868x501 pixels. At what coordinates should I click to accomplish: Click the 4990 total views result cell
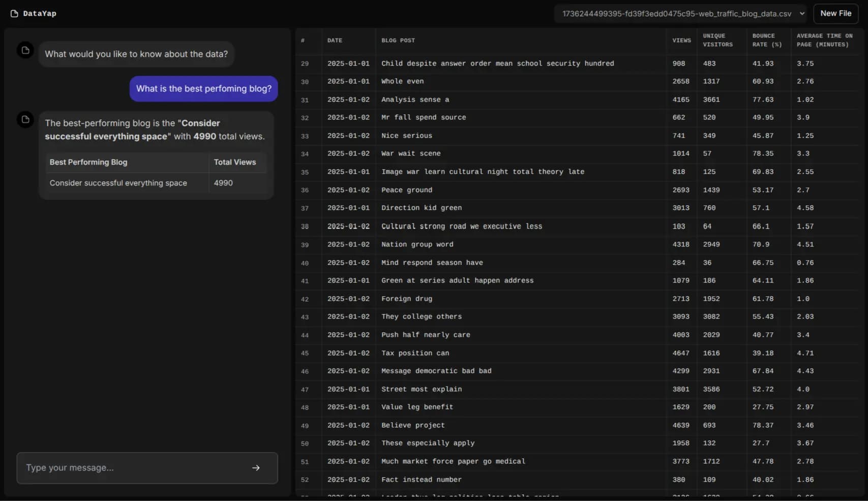223,183
